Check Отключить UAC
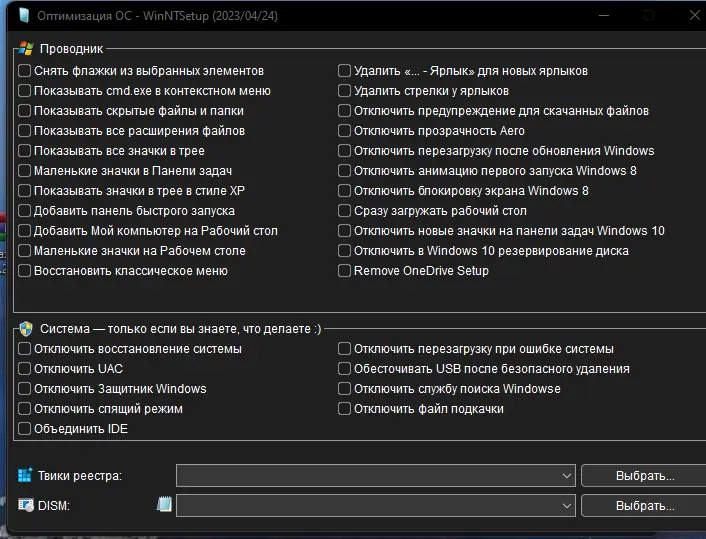Viewport: 706px width, 539px height. click(24, 369)
